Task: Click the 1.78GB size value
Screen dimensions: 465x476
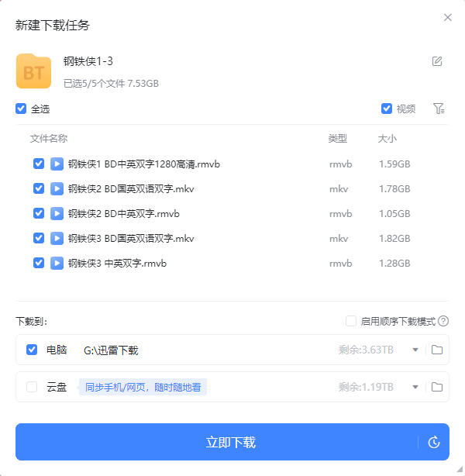Action: pos(394,189)
